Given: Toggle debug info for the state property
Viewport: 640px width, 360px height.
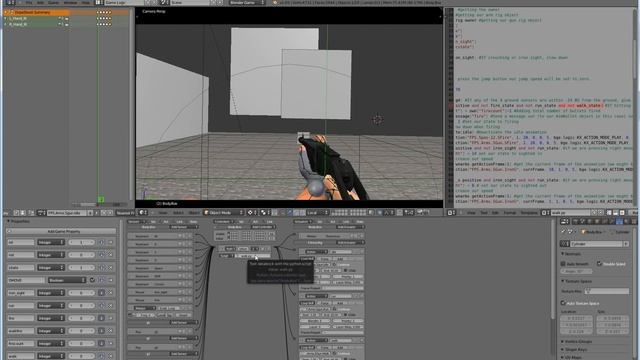Looking at the screenshot, I should point(102,267).
